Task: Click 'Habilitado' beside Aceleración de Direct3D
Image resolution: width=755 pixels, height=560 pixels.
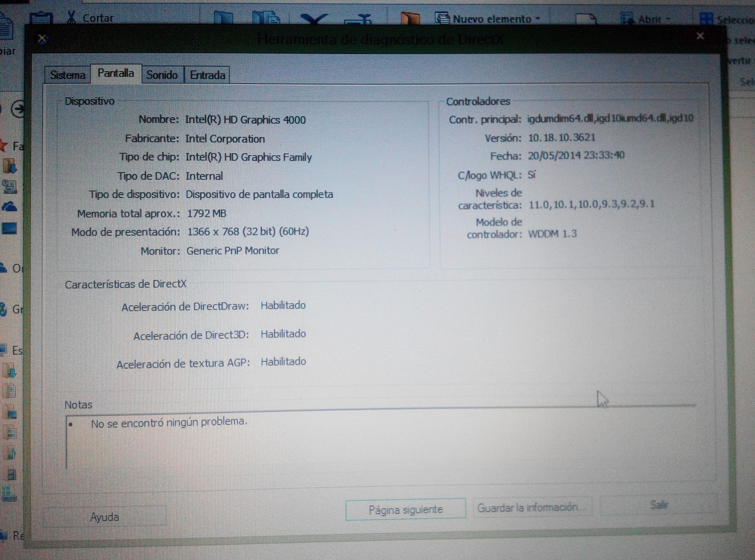Action: (283, 334)
